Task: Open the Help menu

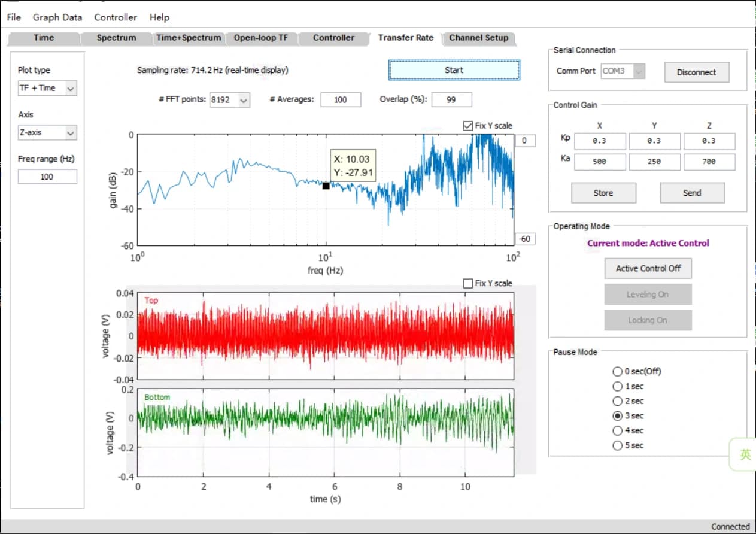Action: [159, 17]
